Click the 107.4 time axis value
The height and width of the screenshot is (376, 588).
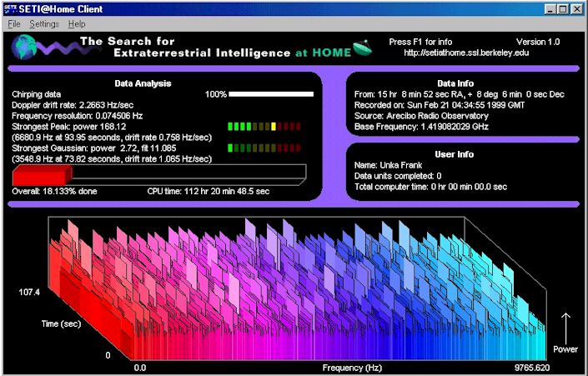point(29,292)
